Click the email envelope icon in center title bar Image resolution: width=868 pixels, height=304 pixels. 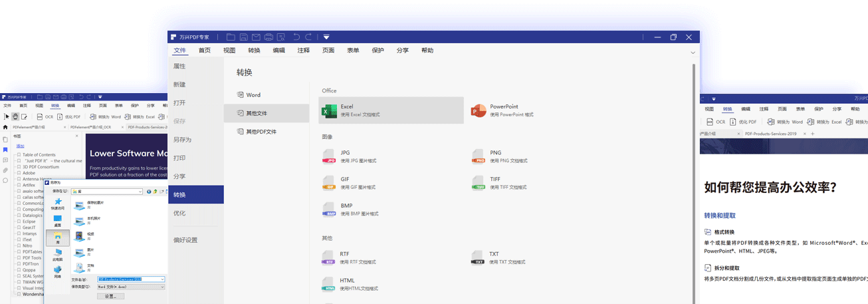(256, 37)
